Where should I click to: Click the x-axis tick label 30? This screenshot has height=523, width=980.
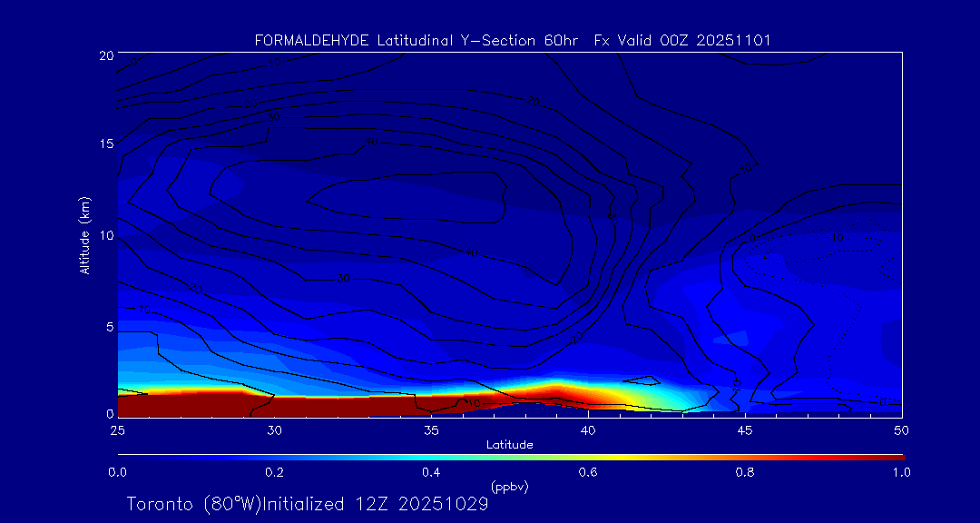[x=274, y=430]
